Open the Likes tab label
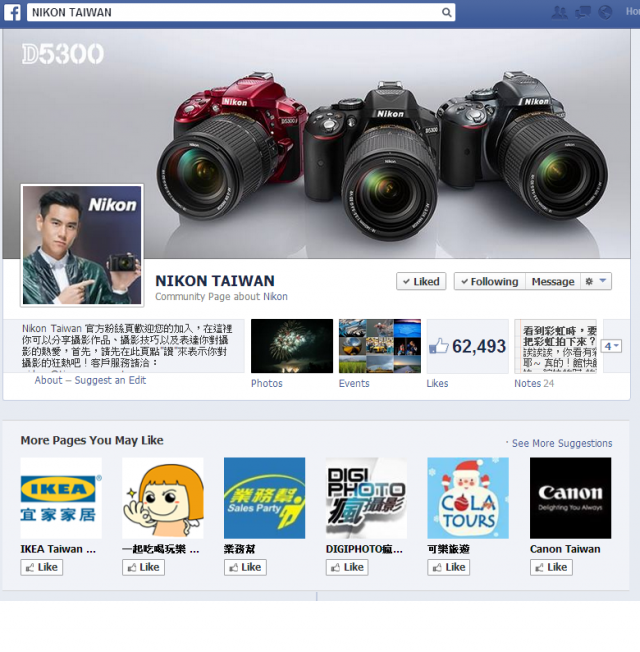The width and height of the screenshot is (640, 652). [437, 383]
